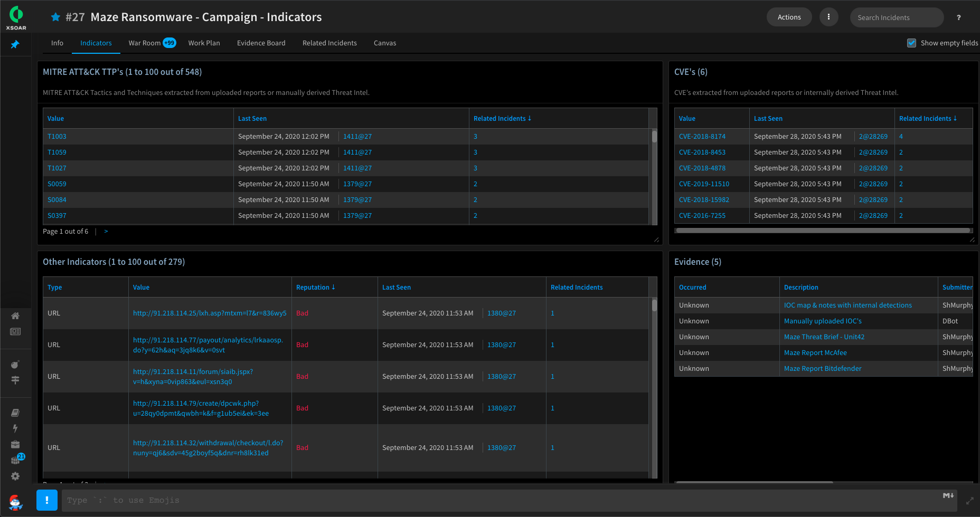Toggle the favorite star for incident #27
The height and width of the screenshot is (517, 980).
[55, 17]
